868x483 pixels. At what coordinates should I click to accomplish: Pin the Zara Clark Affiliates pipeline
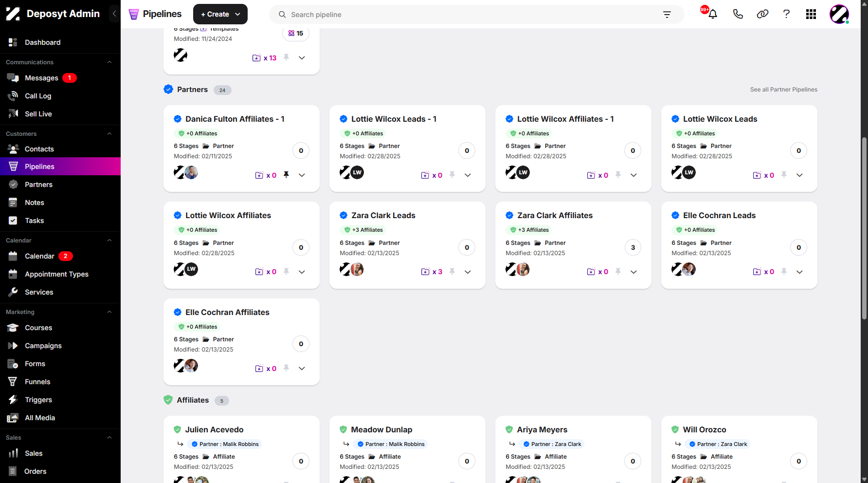618,272
